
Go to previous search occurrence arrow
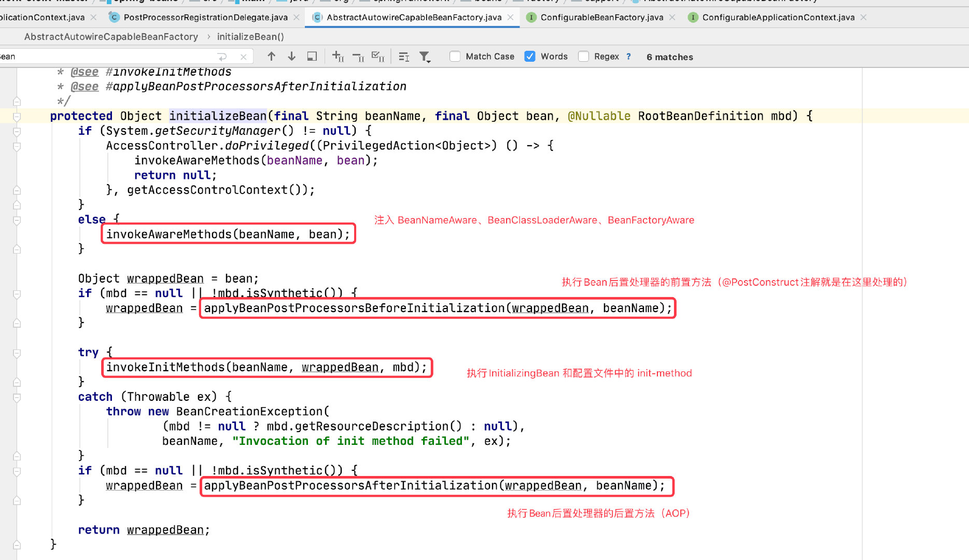click(x=271, y=57)
